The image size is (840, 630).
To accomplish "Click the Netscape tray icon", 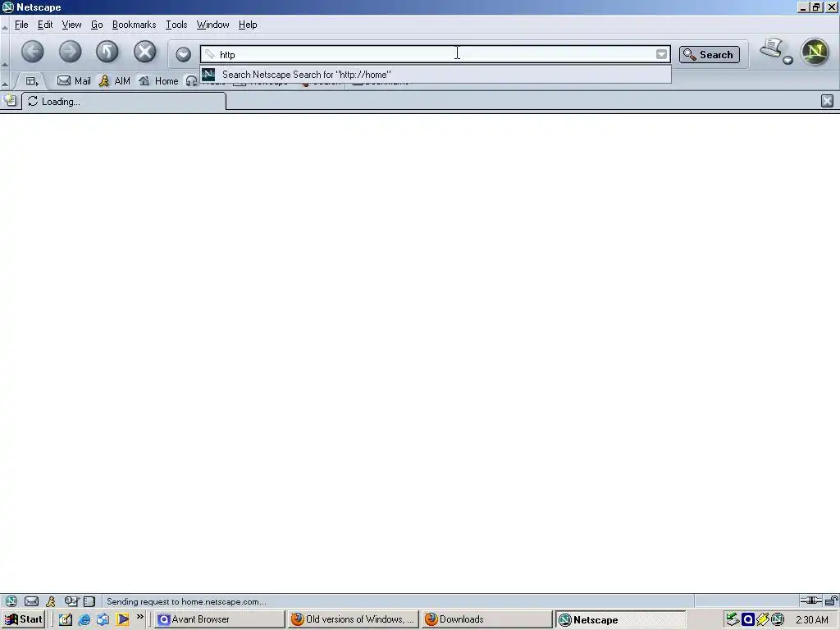I will (778, 620).
